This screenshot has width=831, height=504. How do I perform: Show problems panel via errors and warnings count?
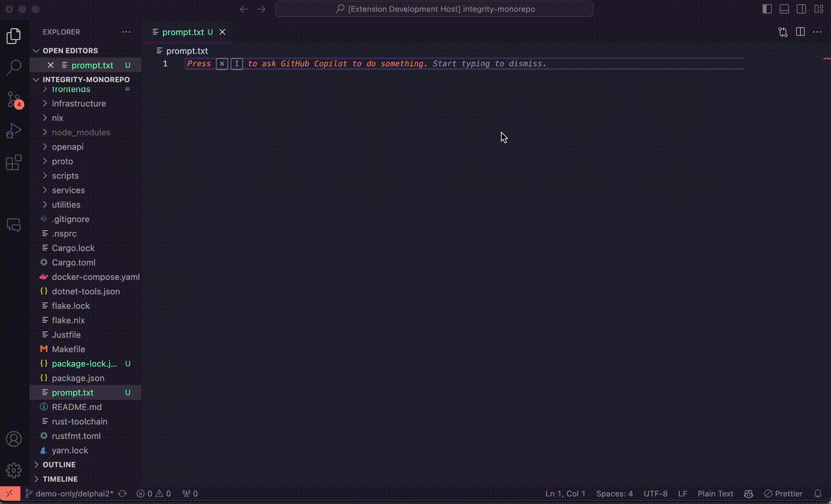(x=154, y=494)
